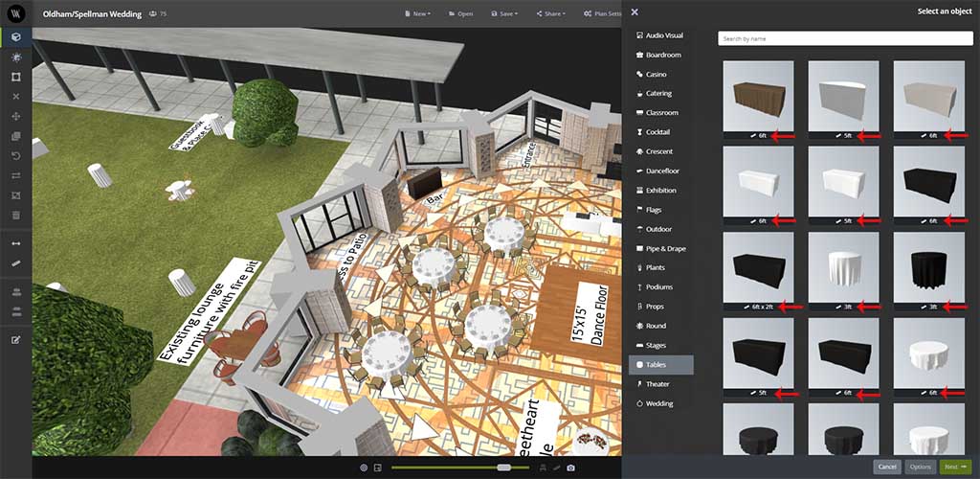Viewport: 980px width, 479px height.
Task: Select the move arrows tool icon
Action: tap(15, 116)
